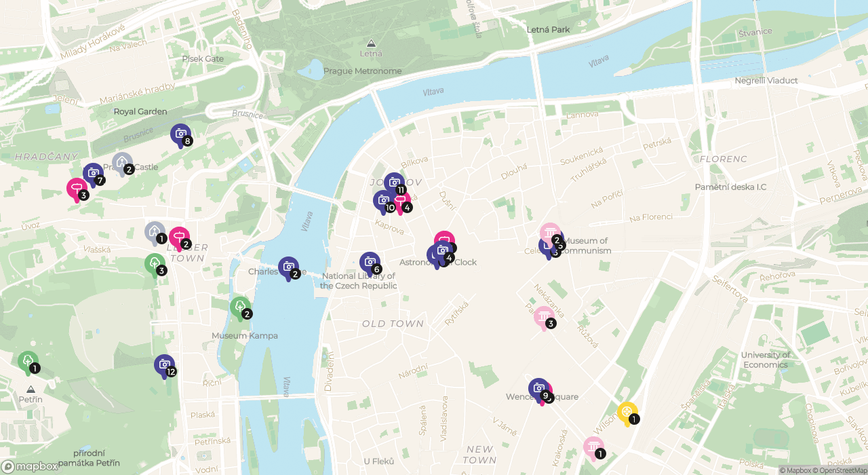868x475 pixels.
Task: Select the camera marker numbered 12
Action: point(164,366)
